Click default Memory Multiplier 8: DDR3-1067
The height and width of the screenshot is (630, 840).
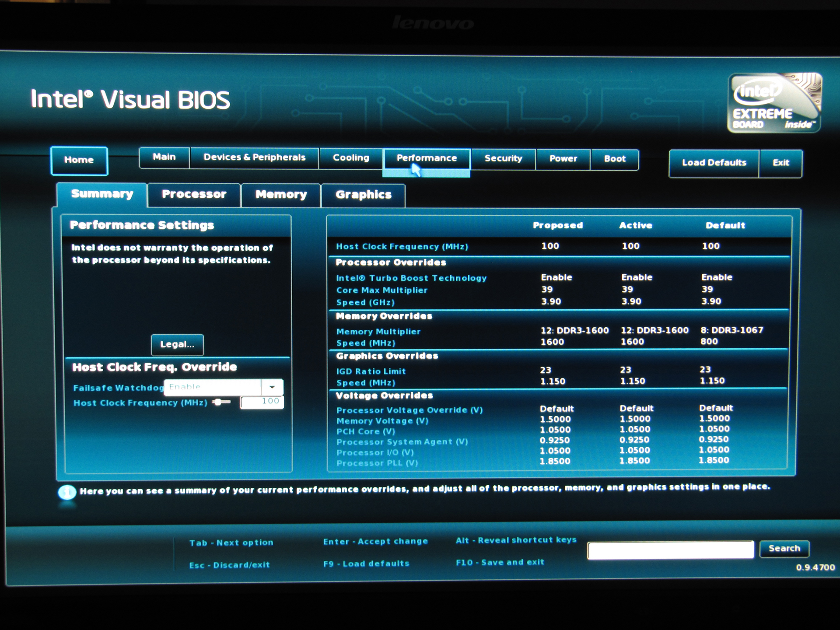(732, 330)
